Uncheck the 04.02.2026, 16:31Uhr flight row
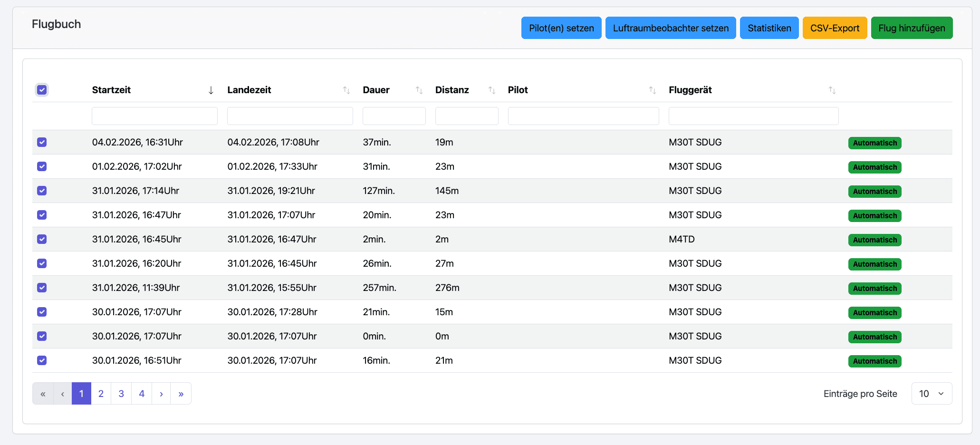Screen dimensions: 980x445 pyautogui.click(x=42, y=142)
